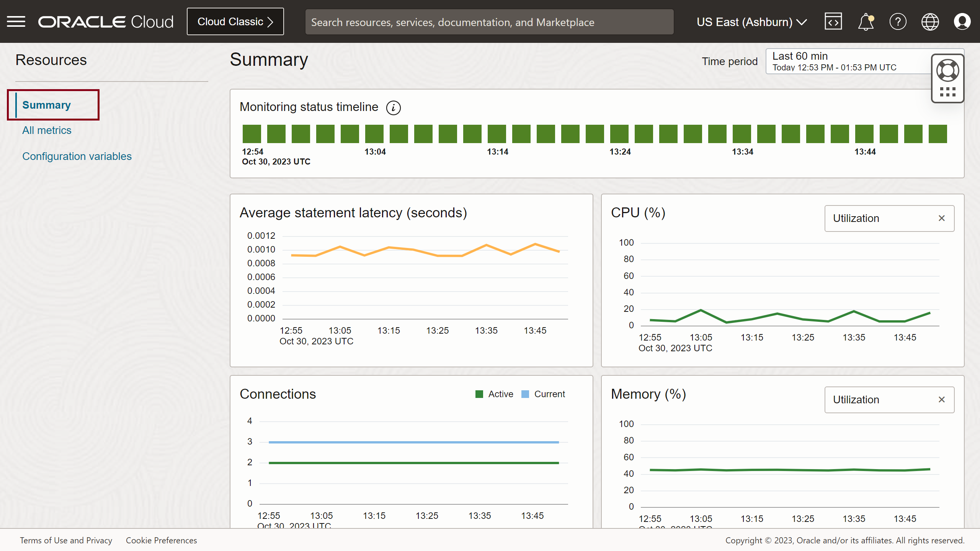Screen dimensions: 980x551
Task: Open help using the question mark icon
Action: 898,21
